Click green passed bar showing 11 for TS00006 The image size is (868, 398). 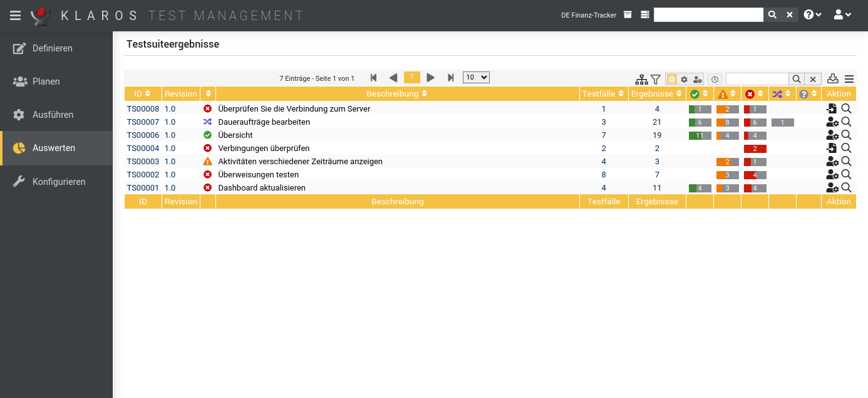point(700,135)
